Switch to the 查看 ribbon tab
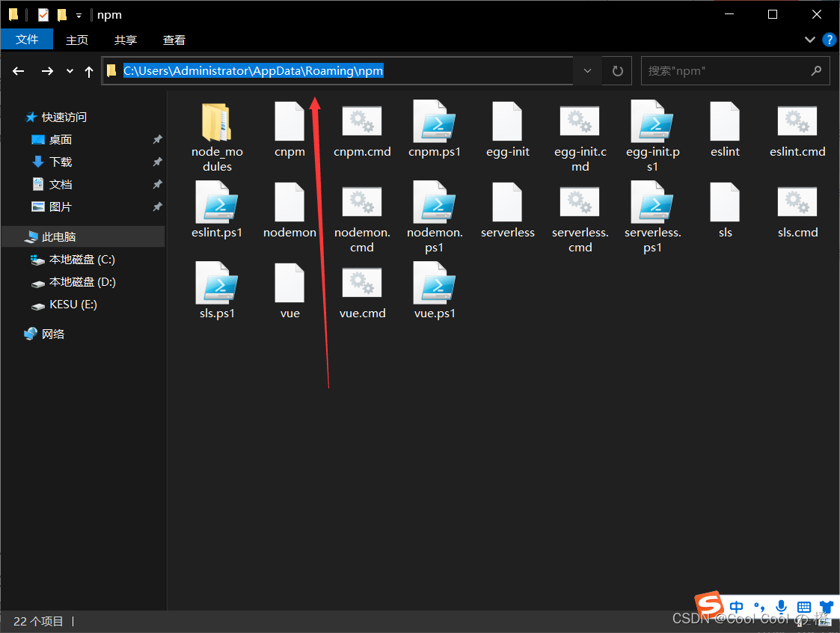This screenshot has height=633, width=840. tap(174, 40)
